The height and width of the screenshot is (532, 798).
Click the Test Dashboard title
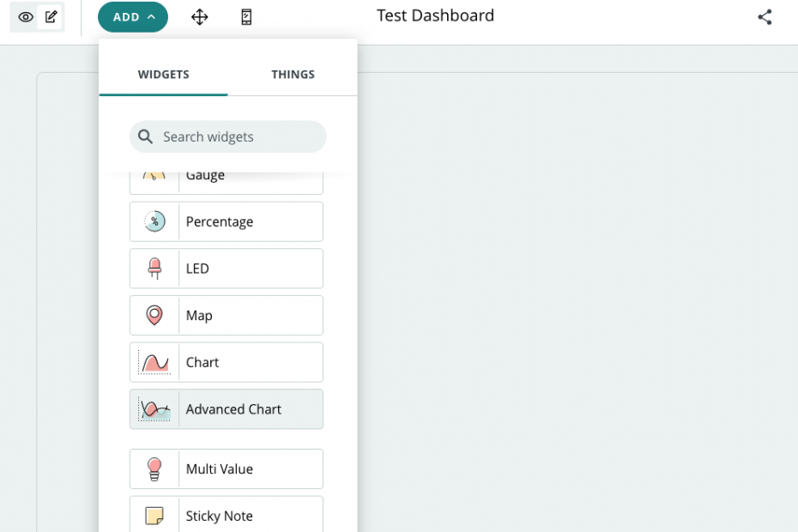click(435, 15)
